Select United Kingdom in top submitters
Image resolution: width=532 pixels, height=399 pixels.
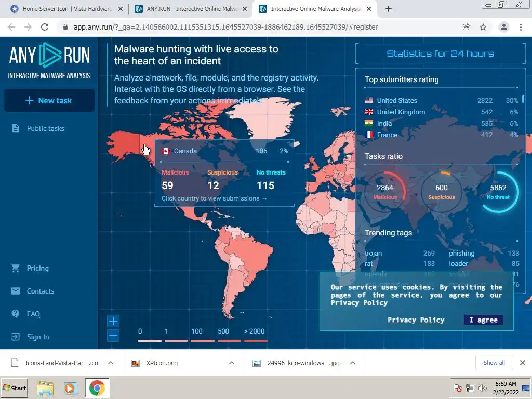441,112
